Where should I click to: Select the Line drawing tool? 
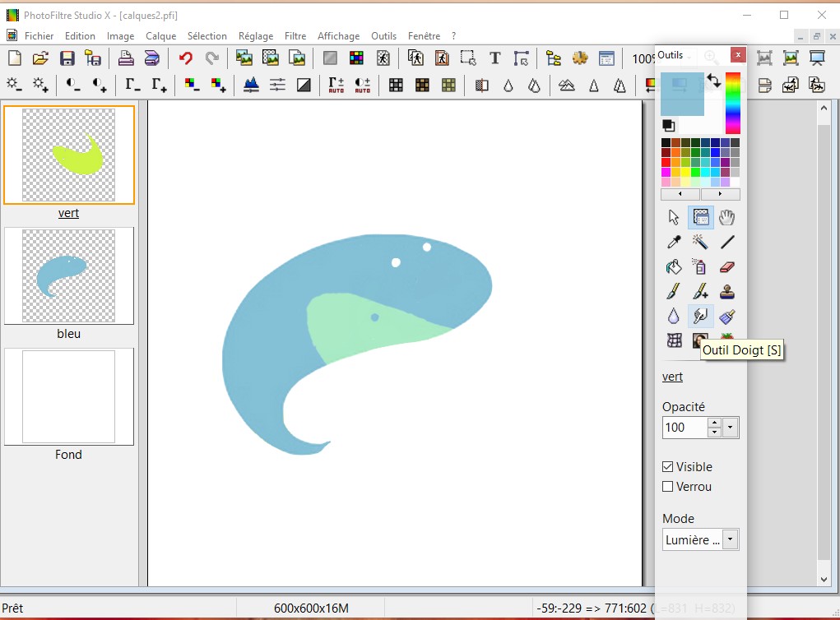[727, 243]
